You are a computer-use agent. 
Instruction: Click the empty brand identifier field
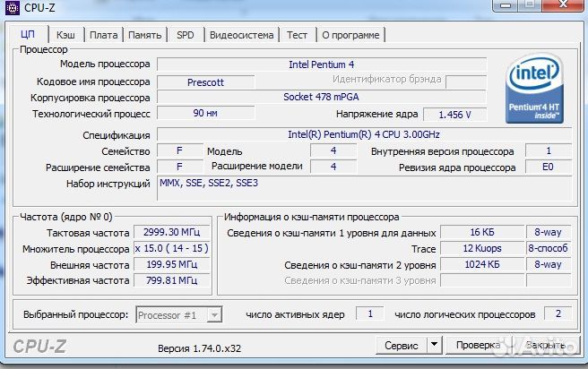[466, 82]
